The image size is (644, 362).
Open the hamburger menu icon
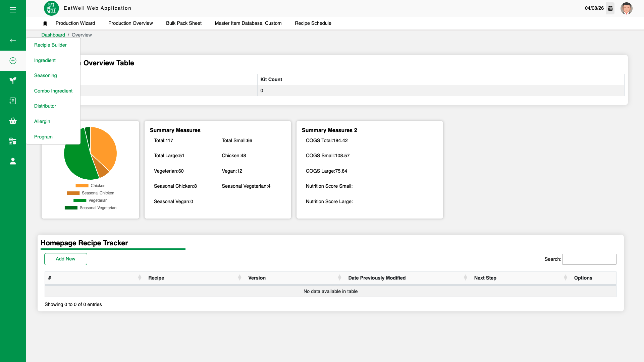pos(13,10)
